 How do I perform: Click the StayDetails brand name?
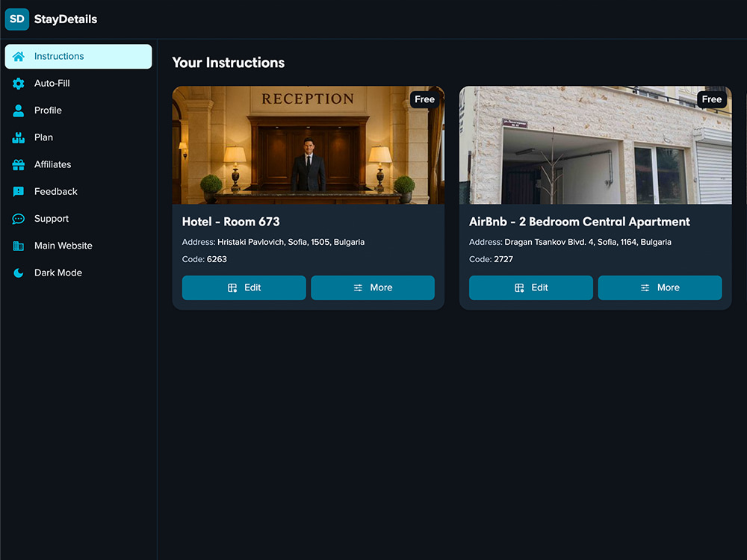click(x=66, y=19)
